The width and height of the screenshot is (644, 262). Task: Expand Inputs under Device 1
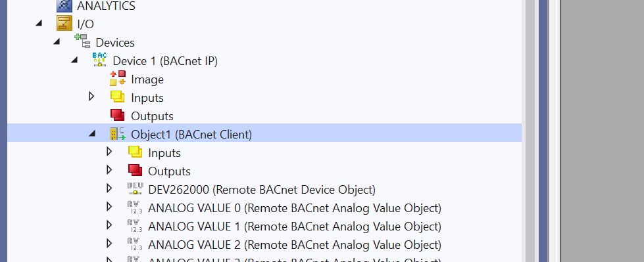point(91,97)
